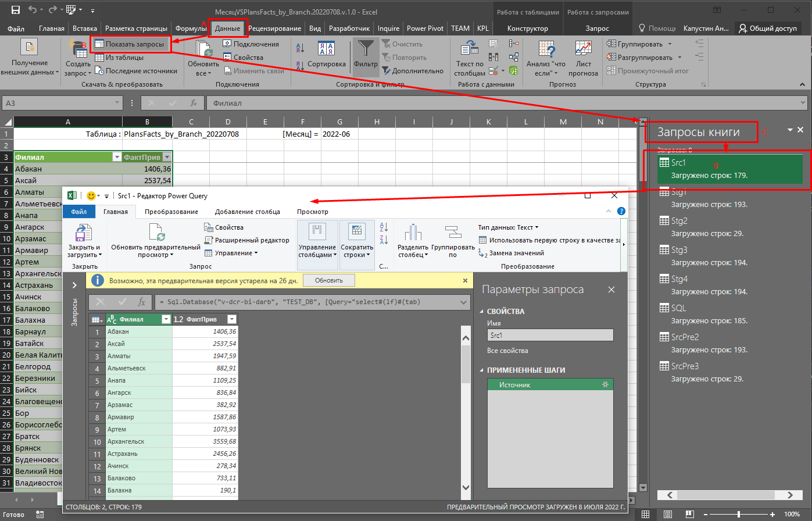
Task: Click the Filter funnel icon in Excel ribbon
Action: pyautogui.click(x=366, y=49)
